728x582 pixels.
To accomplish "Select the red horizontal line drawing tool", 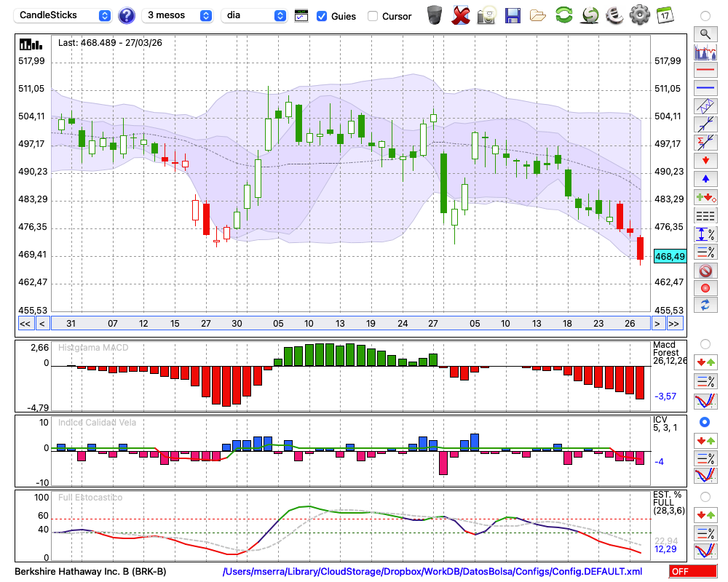I will [705, 71].
